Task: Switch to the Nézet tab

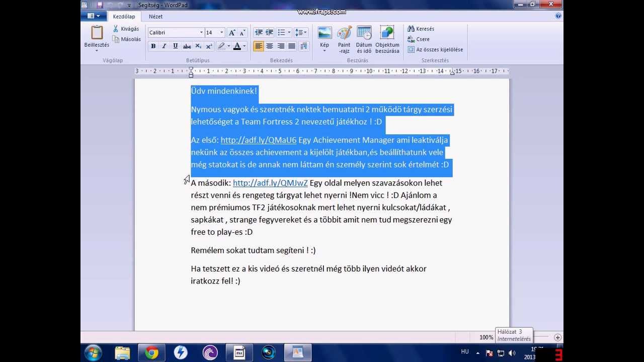Action: 155,17
